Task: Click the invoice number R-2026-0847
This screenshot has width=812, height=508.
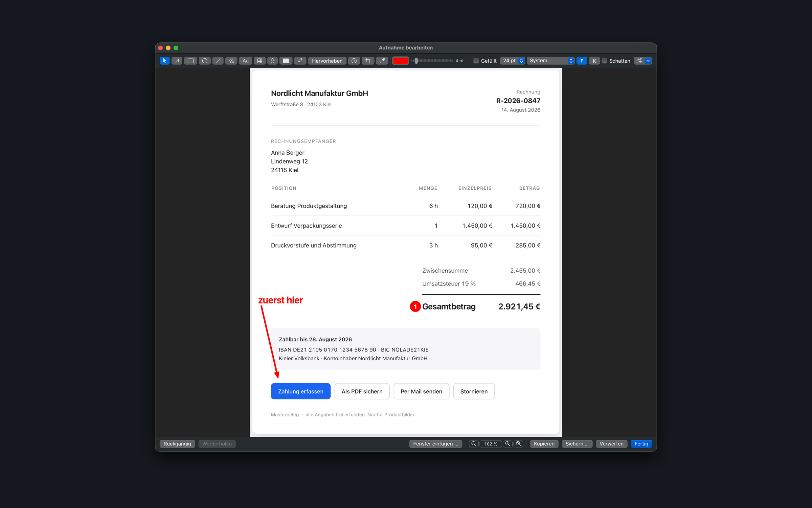Action: click(x=518, y=101)
